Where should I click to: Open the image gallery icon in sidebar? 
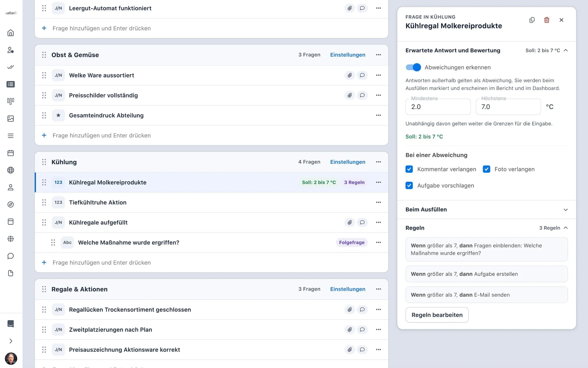(10, 118)
